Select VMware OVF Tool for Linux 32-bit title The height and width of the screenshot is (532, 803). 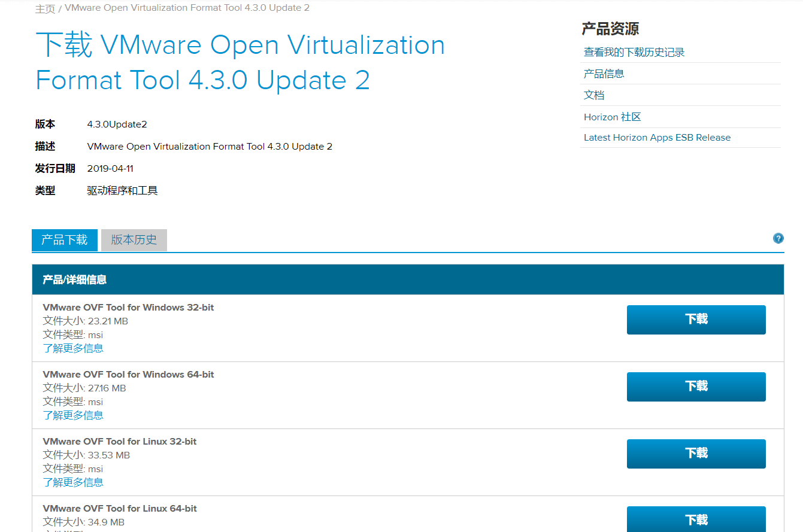click(120, 442)
